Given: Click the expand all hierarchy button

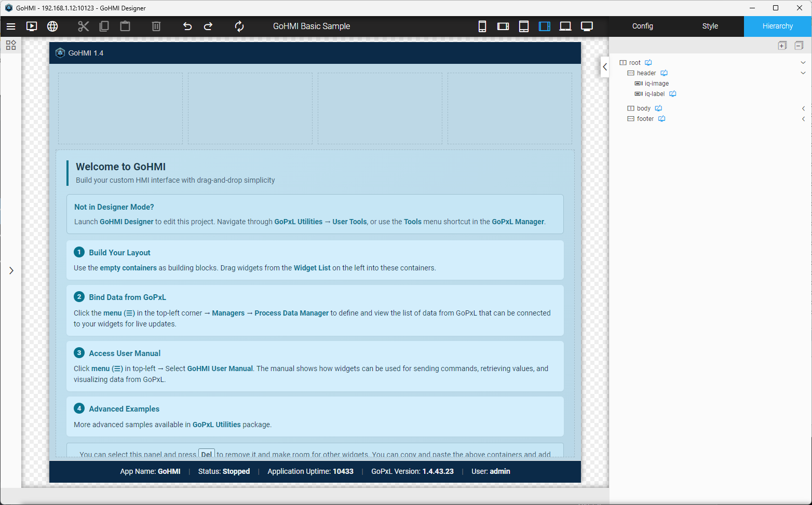Looking at the screenshot, I should pyautogui.click(x=782, y=46).
